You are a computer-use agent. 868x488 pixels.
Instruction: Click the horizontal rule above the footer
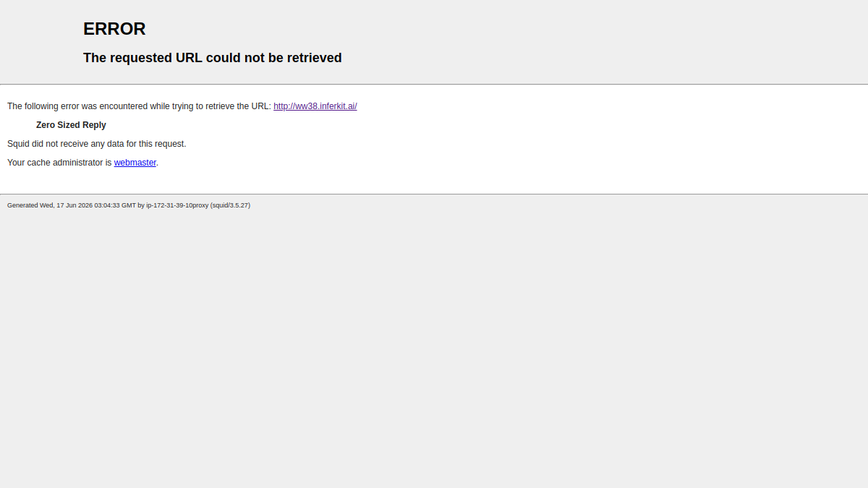434,194
